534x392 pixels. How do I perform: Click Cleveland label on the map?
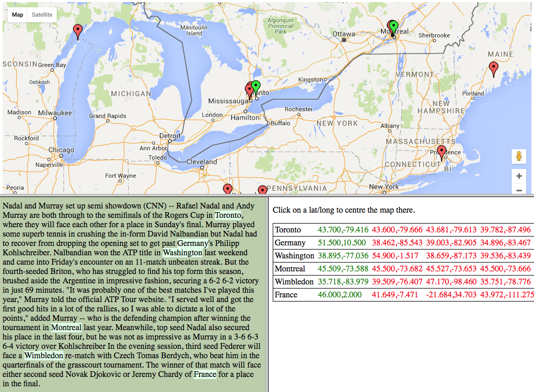pos(201,162)
